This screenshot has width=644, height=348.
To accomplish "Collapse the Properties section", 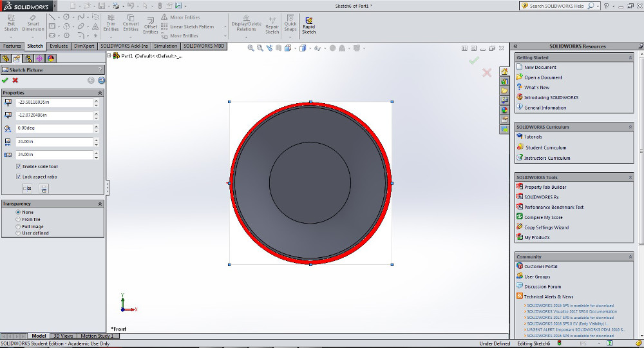I will (100, 93).
